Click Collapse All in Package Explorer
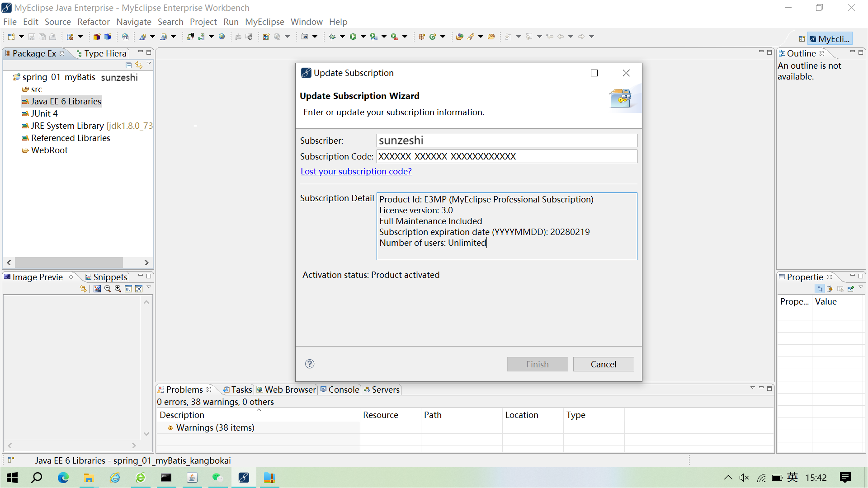Viewport: 868px width, 488px height. [129, 65]
